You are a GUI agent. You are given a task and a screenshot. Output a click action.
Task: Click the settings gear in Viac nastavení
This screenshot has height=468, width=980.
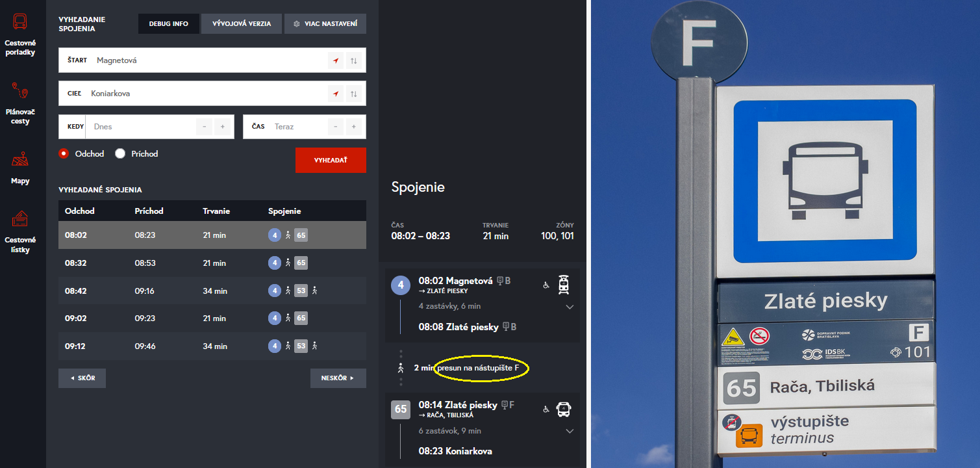point(297,23)
